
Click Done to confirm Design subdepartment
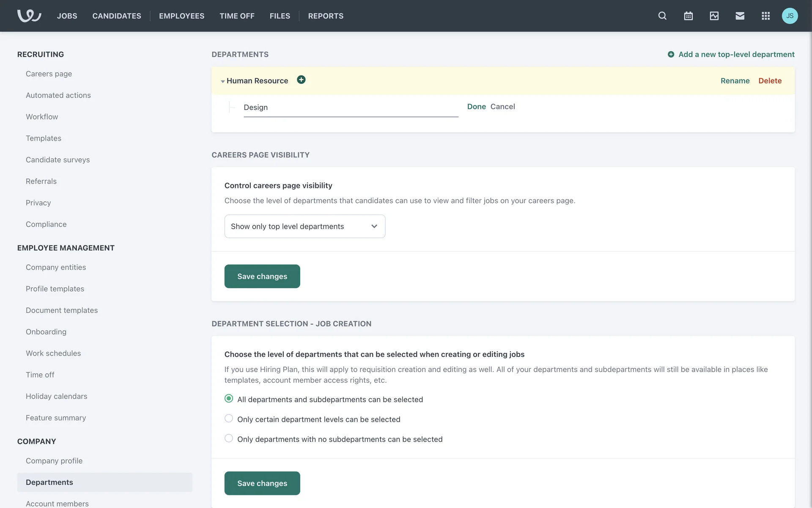click(476, 107)
